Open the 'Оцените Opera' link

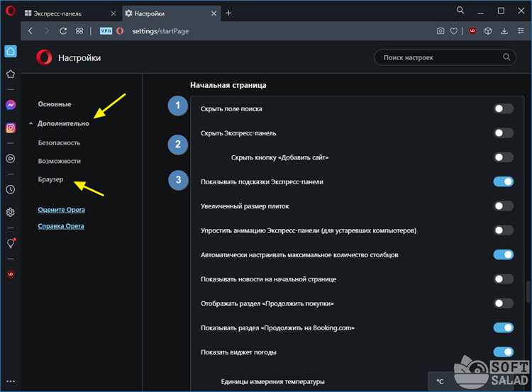tap(62, 210)
